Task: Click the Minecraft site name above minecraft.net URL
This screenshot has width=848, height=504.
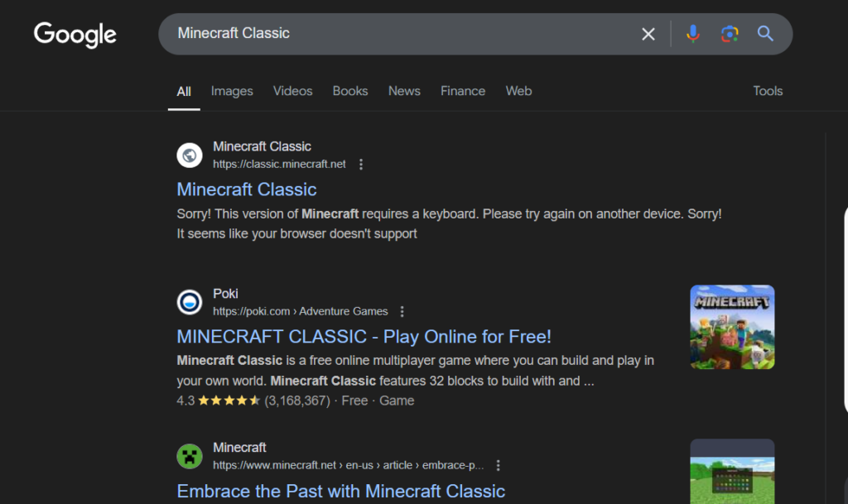Action: tap(239, 448)
